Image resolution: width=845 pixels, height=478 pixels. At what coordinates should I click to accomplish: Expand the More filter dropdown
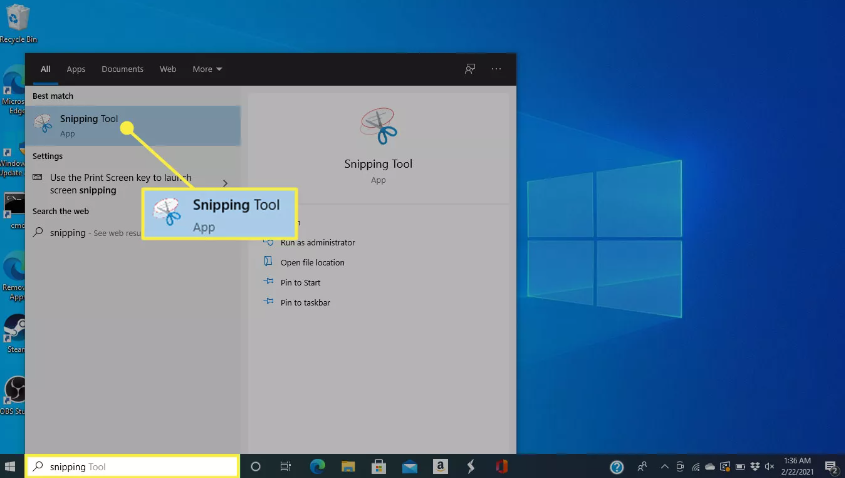[207, 69]
